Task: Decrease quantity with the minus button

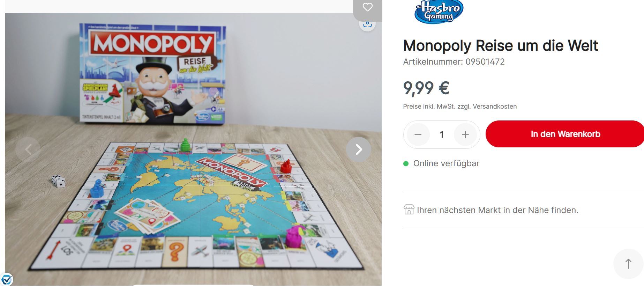Action: tap(418, 134)
